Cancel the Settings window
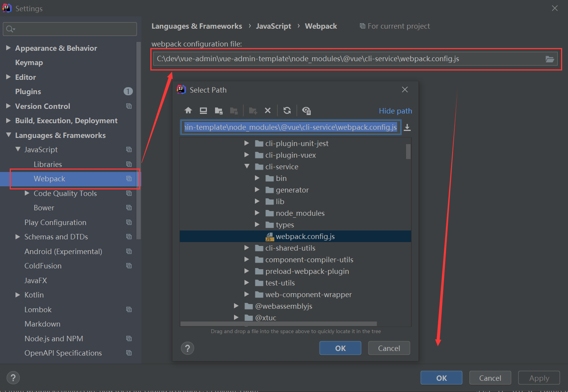 [490, 378]
